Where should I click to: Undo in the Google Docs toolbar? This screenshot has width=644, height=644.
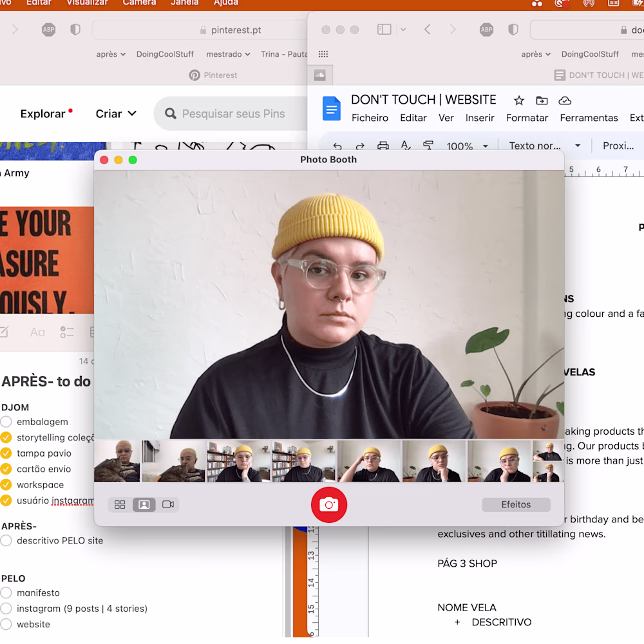click(337, 146)
